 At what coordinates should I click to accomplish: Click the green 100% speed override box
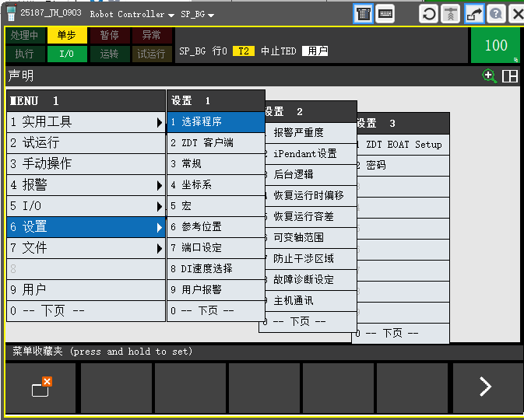[x=495, y=45]
